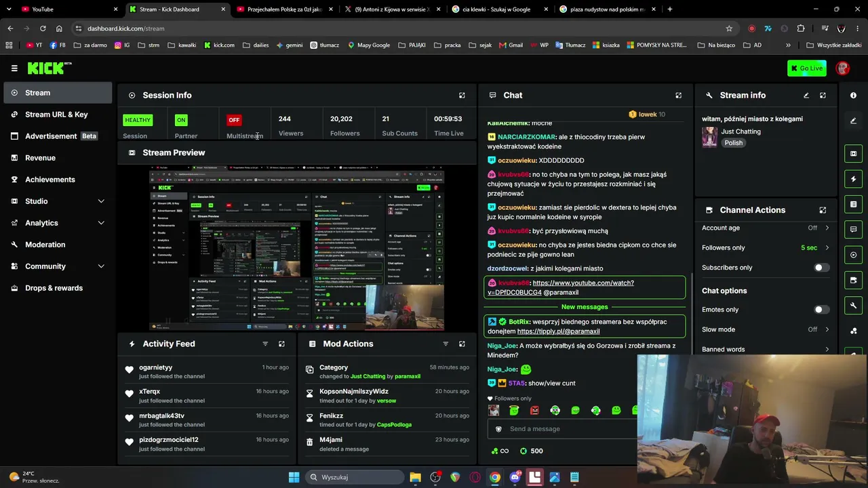868x488 pixels.
Task: Toggle Emotes only chat option
Action: [821, 310]
